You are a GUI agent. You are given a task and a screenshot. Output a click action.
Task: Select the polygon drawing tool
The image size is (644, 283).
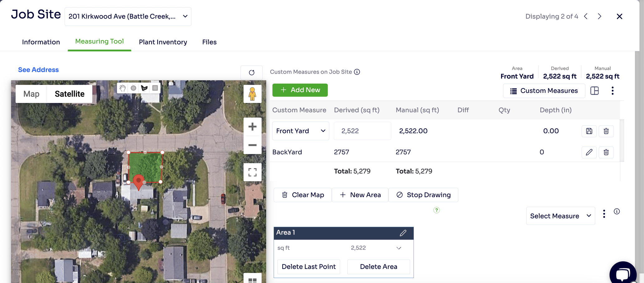[x=144, y=88]
